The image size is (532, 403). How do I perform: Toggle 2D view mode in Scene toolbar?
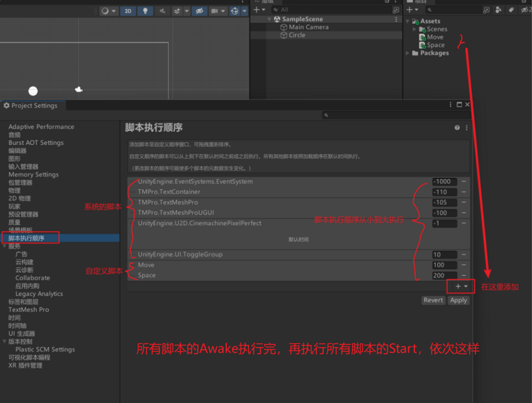click(128, 11)
